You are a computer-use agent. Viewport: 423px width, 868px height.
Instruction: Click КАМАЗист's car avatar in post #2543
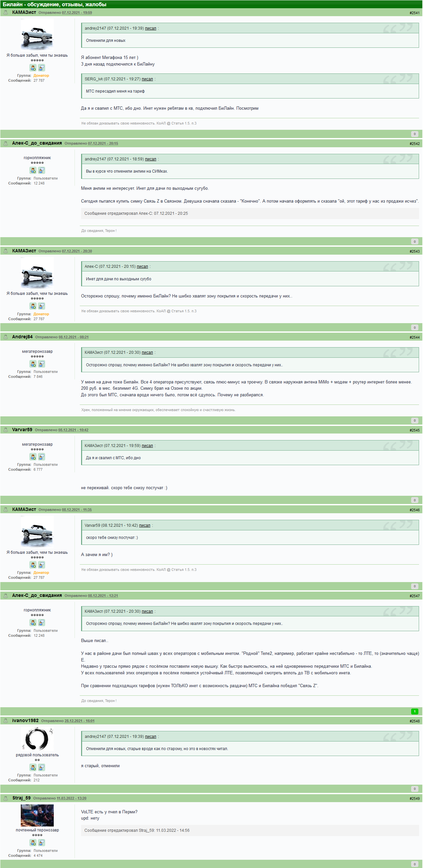tap(37, 273)
